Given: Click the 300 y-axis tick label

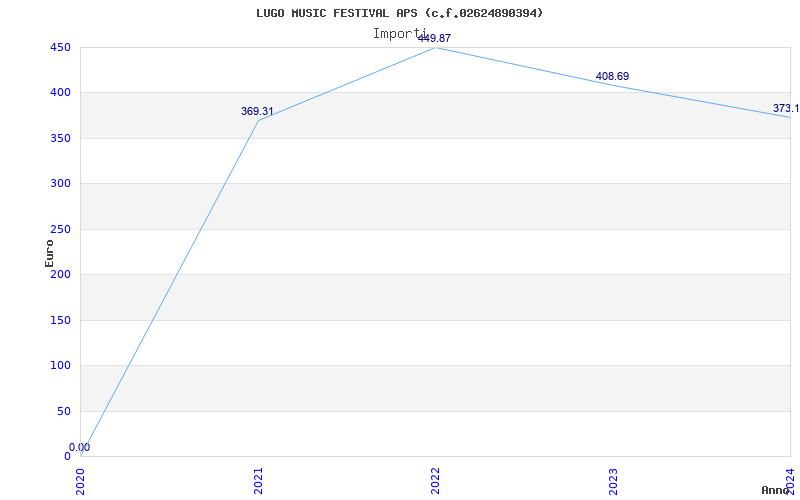Looking at the screenshot, I should pyautogui.click(x=59, y=184).
